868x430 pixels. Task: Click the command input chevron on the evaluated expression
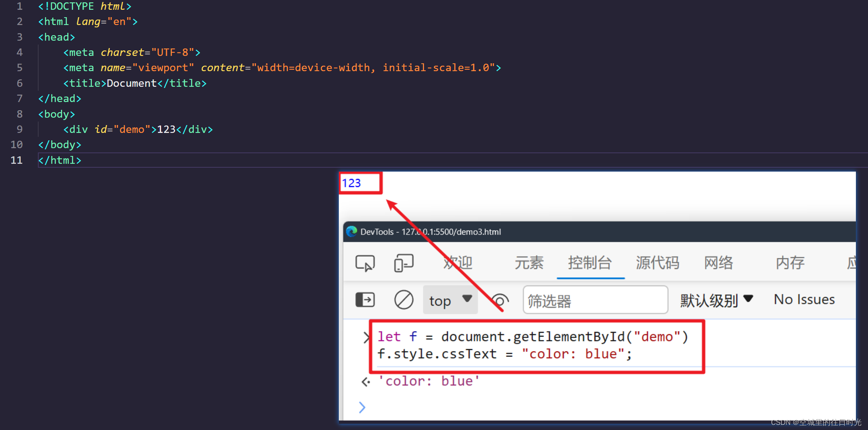(366, 337)
